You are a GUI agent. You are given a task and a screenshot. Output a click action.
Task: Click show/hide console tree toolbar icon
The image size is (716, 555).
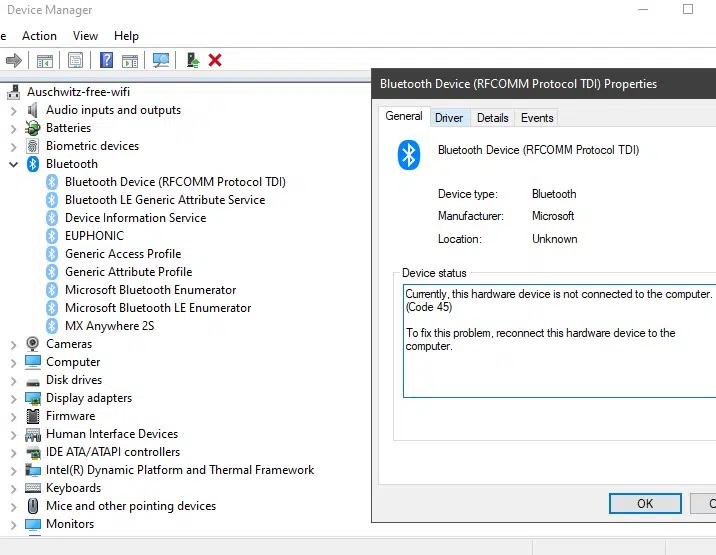pos(45,60)
